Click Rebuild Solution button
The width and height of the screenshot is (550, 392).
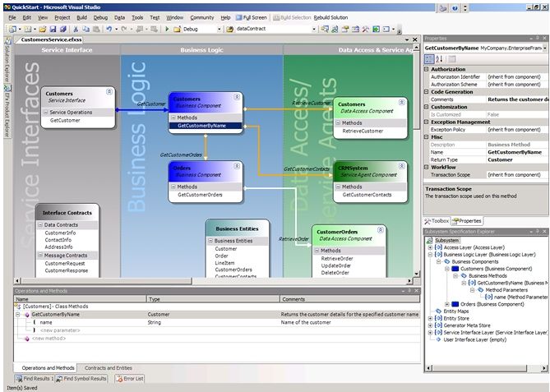330,17
